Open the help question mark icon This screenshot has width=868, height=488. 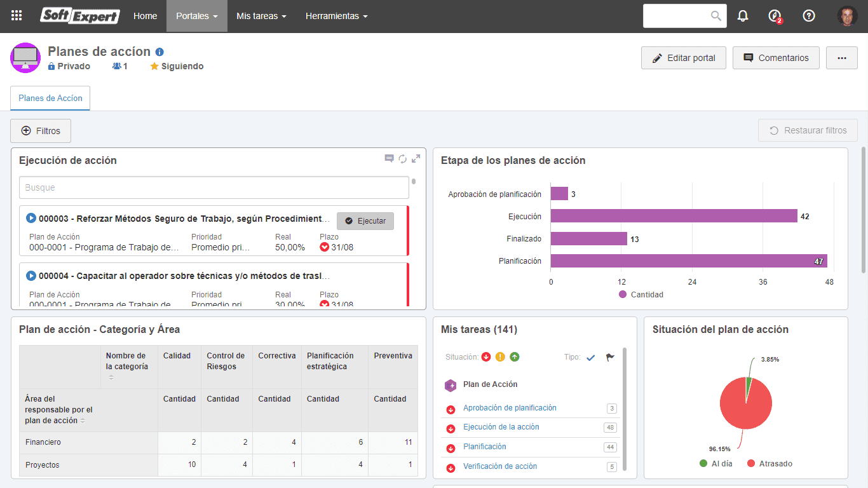pyautogui.click(x=809, y=16)
